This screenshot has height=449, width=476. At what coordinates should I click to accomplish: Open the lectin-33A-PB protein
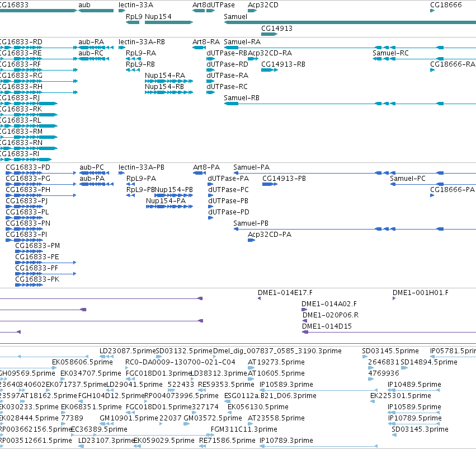[x=142, y=167]
